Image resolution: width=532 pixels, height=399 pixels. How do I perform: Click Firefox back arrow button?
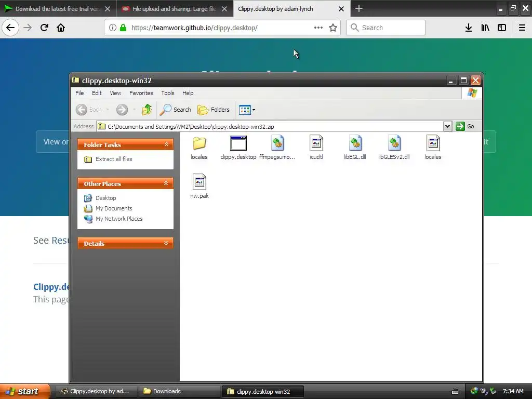point(10,28)
